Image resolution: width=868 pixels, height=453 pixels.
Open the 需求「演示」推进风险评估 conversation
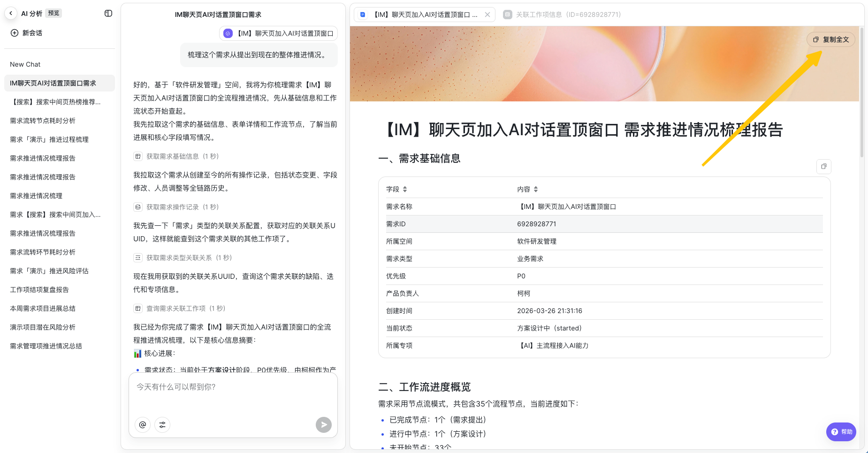click(59, 271)
